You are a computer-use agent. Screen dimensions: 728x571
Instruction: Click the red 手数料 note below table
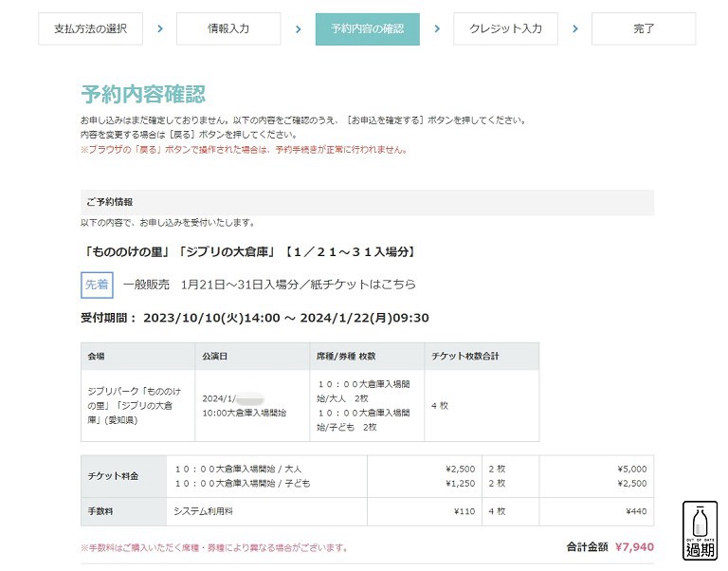pyautogui.click(x=214, y=548)
